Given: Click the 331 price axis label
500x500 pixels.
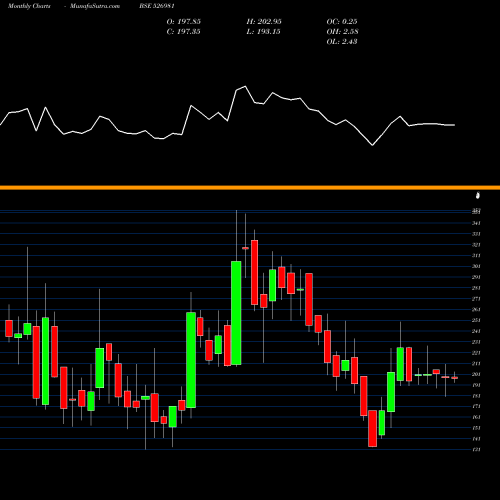Looking at the screenshot, I should (476, 234).
